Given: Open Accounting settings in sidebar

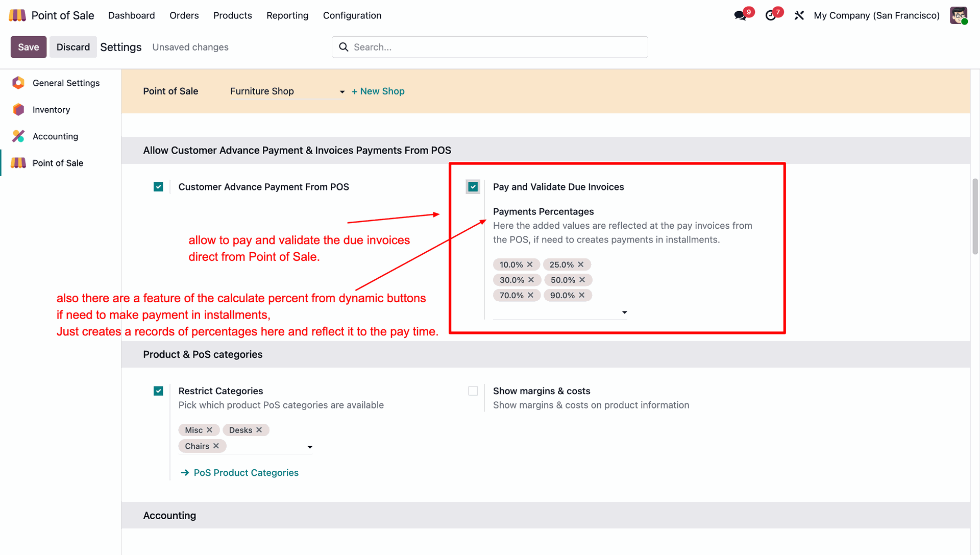Looking at the screenshot, I should coord(55,136).
